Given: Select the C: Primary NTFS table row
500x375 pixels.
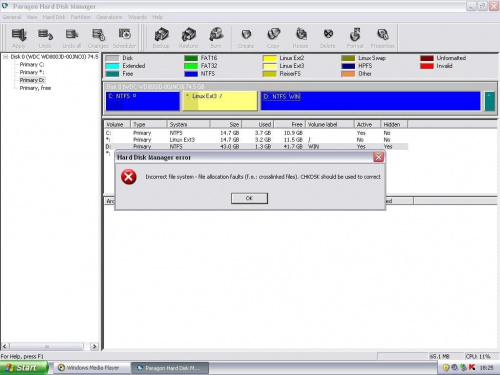Looking at the screenshot, I should pyautogui.click(x=256, y=133).
